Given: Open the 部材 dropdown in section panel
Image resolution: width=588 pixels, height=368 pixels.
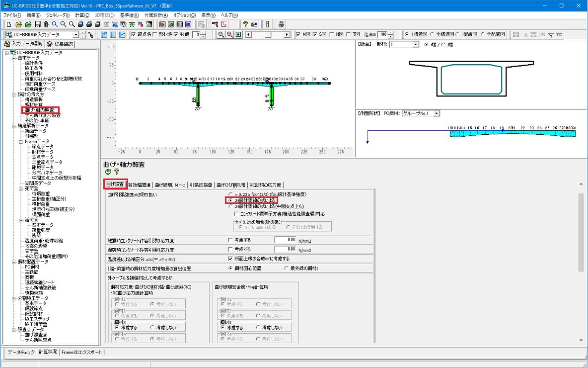Looking at the screenshot, I should [x=416, y=45].
